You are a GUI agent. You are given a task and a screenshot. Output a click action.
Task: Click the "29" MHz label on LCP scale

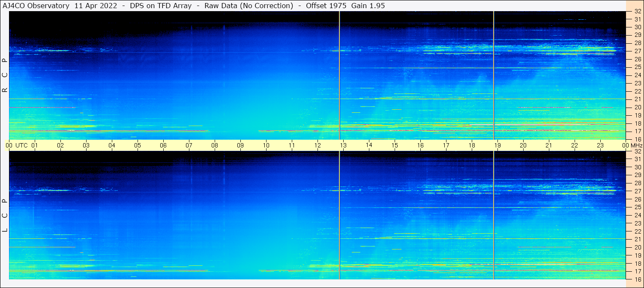pyautogui.click(x=638, y=175)
